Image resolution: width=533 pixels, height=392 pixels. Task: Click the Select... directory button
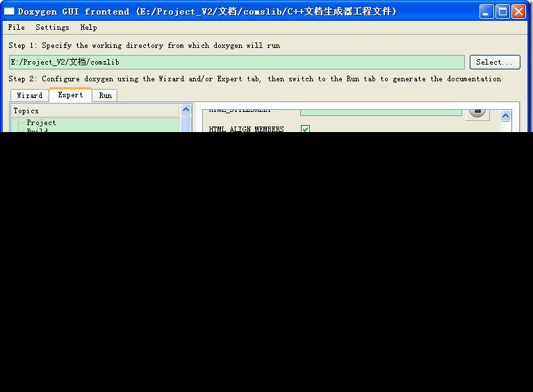[495, 63]
